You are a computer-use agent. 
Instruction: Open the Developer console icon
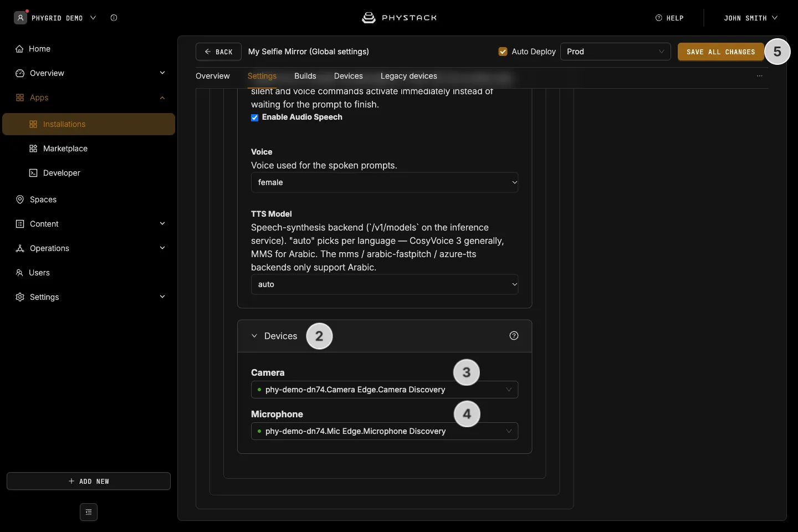click(x=33, y=173)
